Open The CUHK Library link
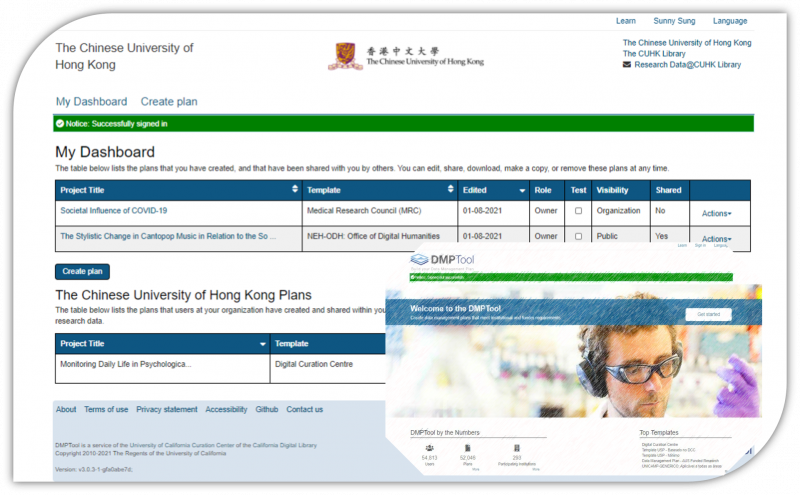Image resolution: width=800 pixels, height=495 pixels. pyautogui.click(x=654, y=54)
